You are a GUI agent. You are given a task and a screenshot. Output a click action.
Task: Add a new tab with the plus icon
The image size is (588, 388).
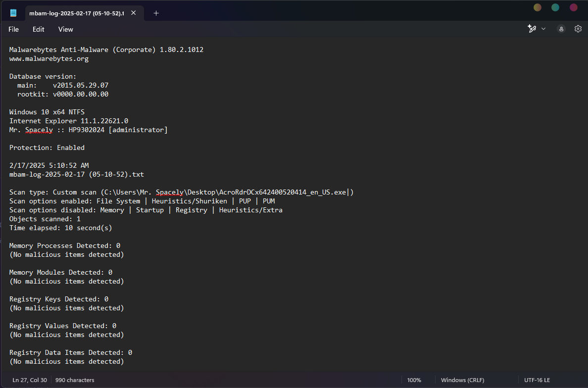point(156,13)
